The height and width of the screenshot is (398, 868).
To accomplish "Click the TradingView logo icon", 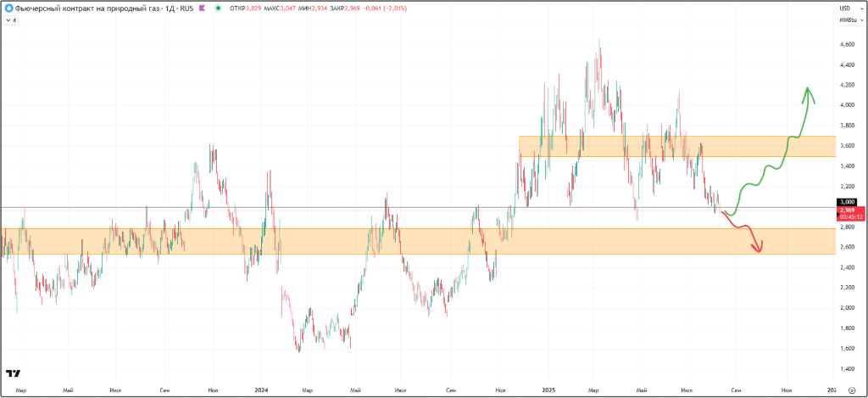I will coord(14,373).
